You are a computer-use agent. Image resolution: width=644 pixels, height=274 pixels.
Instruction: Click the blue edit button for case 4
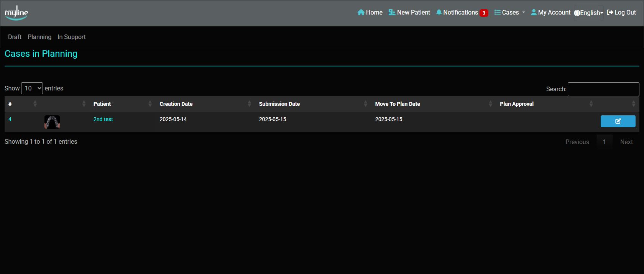618,121
